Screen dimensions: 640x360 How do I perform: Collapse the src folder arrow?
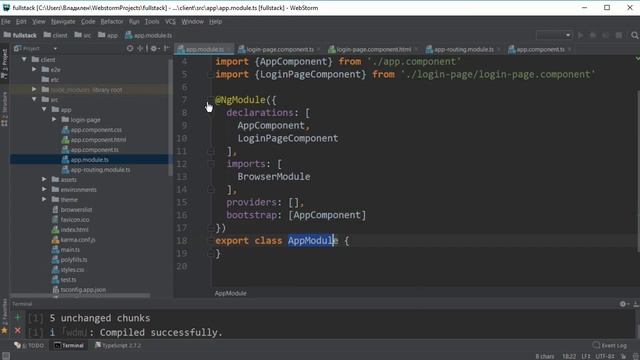[34, 99]
